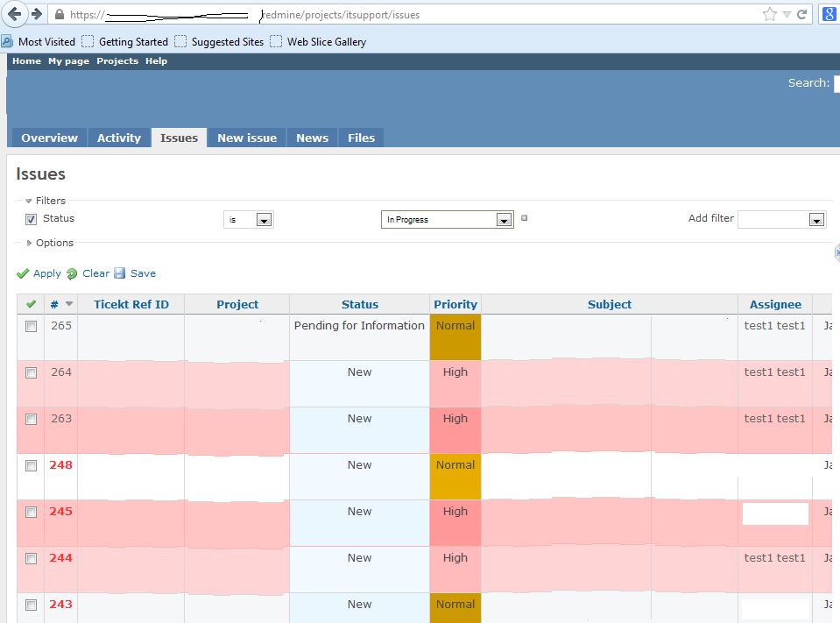Go to Home in top menu
This screenshot has height=623, width=840.
(27, 61)
